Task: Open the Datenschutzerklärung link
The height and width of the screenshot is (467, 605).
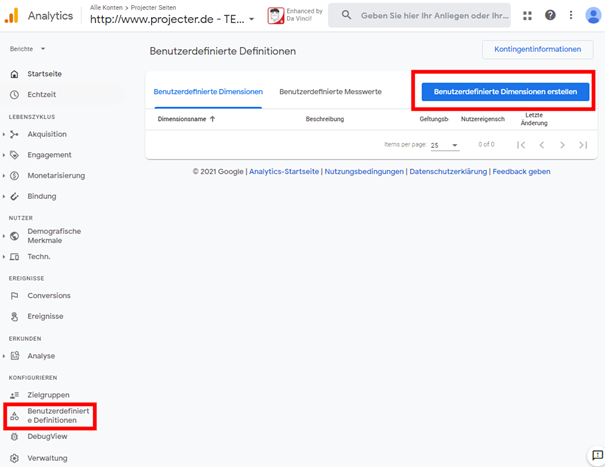Action: coord(448,171)
